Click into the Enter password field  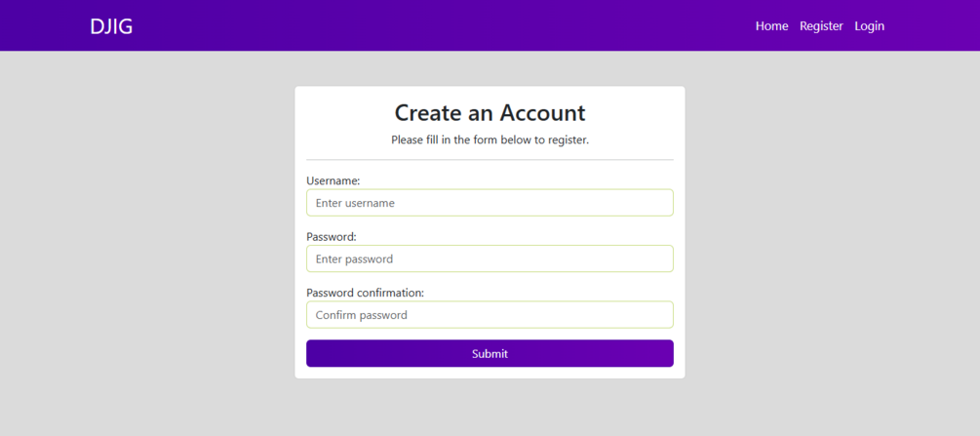(x=490, y=258)
